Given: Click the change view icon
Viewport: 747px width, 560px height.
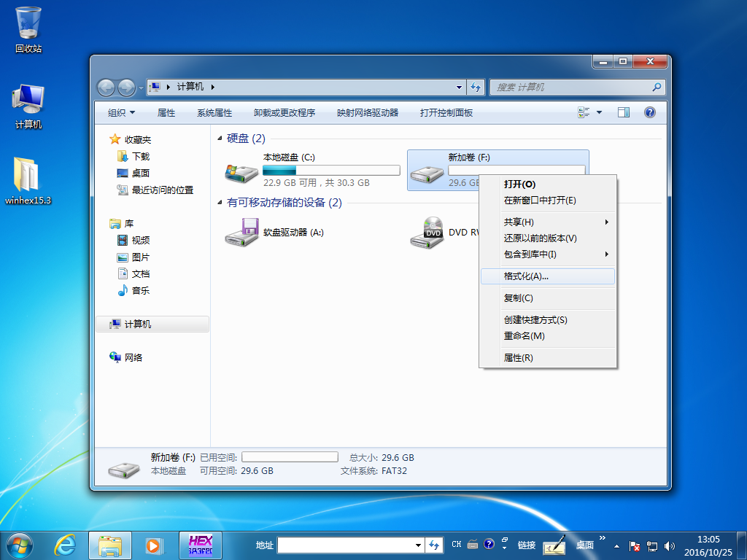Looking at the screenshot, I should (584, 112).
